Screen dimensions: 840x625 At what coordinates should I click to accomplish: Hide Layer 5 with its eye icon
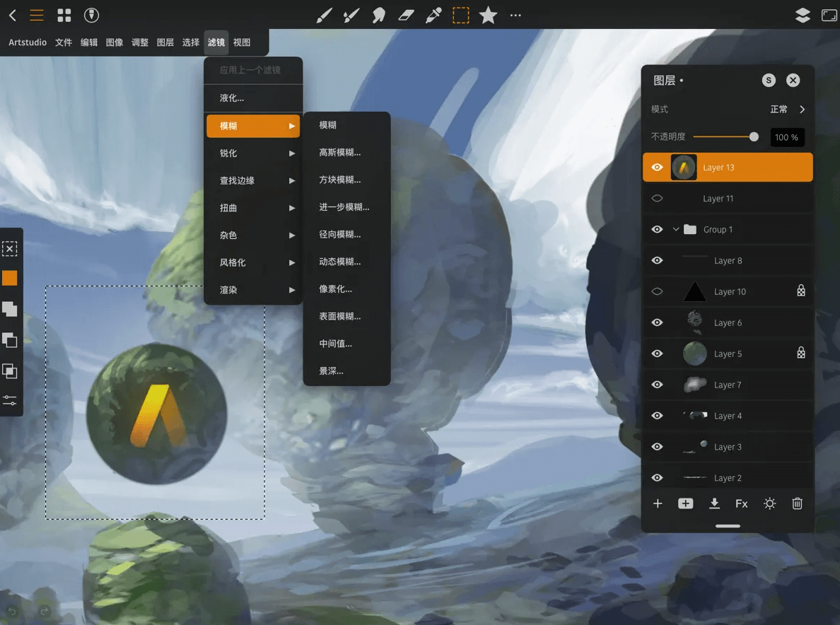coord(658,354)
